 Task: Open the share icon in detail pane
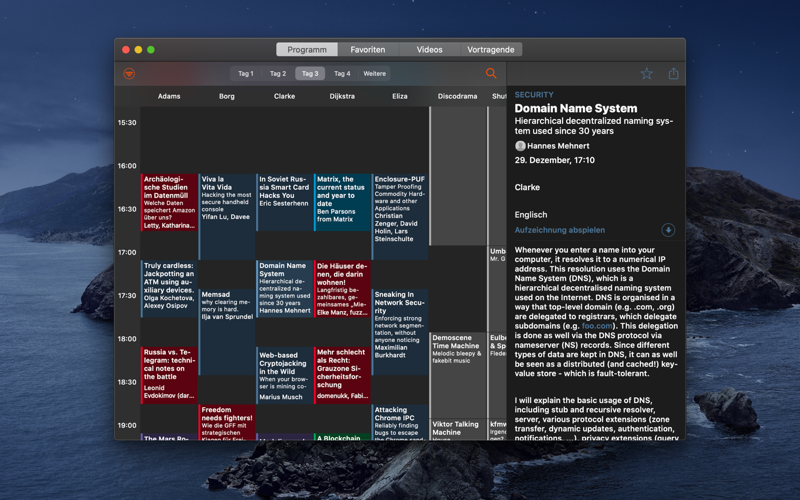click(x=673, y=73)
